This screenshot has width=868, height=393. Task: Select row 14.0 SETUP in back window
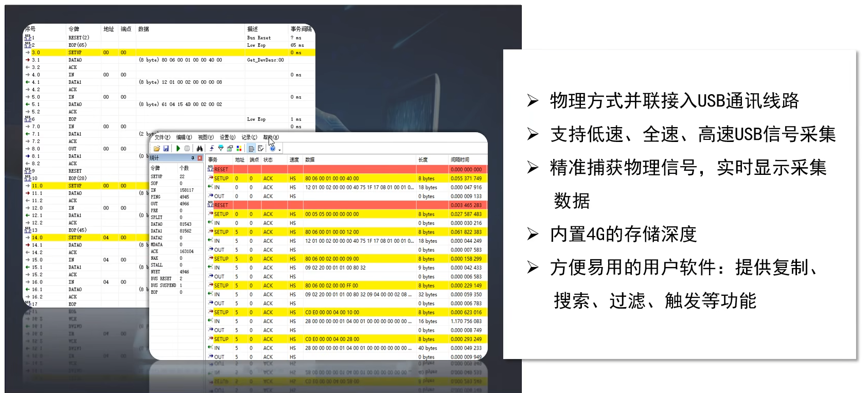coord(87,238)
